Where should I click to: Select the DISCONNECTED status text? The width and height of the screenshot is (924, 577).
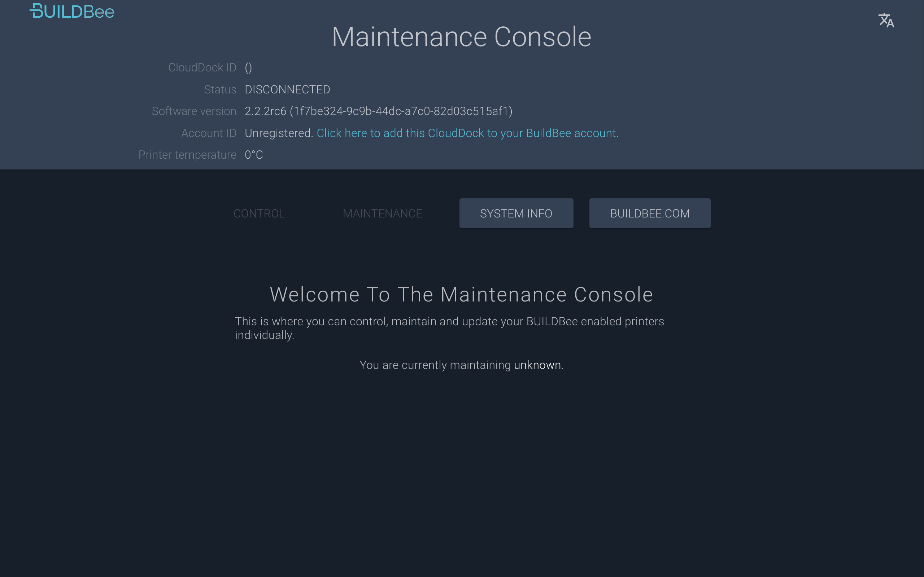[287, 89]
